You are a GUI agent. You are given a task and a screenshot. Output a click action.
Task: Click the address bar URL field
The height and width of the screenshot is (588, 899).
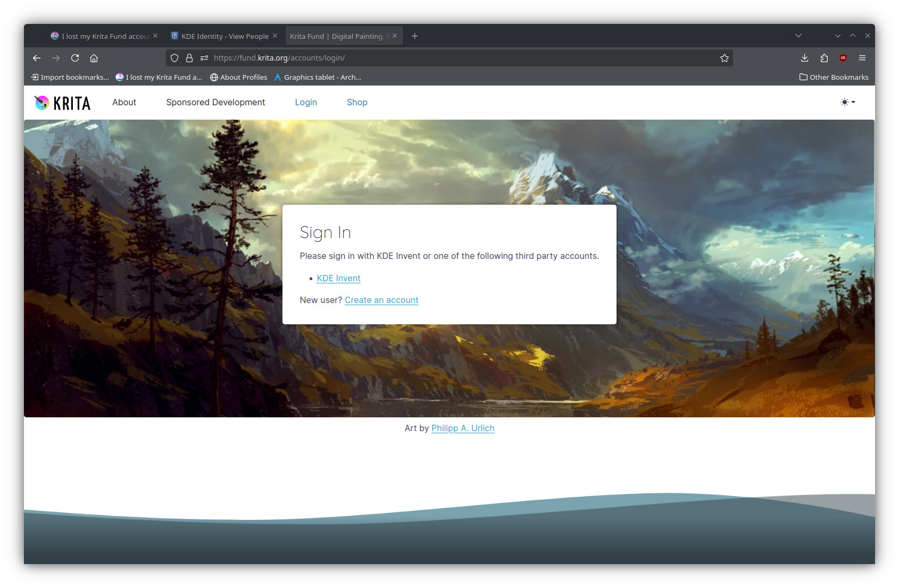449,58
